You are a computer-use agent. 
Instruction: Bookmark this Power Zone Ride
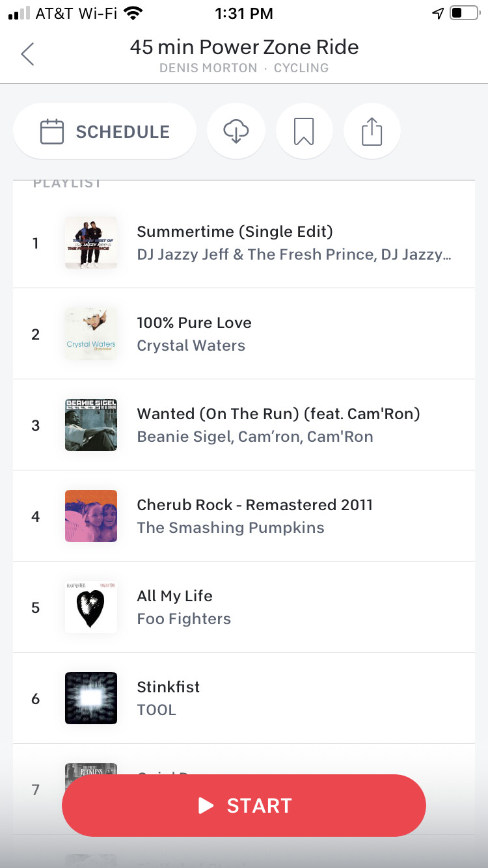click(304, 131)
